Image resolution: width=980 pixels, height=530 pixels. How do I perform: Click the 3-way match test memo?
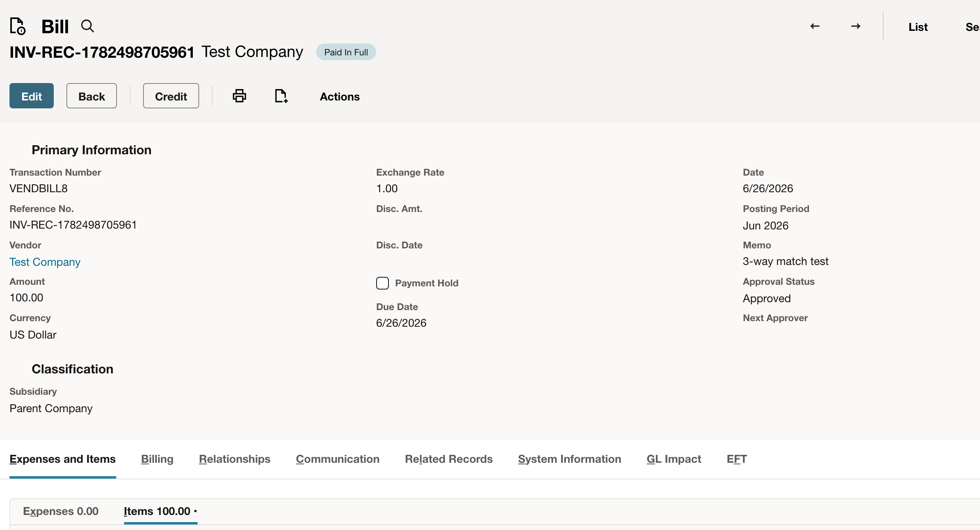coord(786,261)
